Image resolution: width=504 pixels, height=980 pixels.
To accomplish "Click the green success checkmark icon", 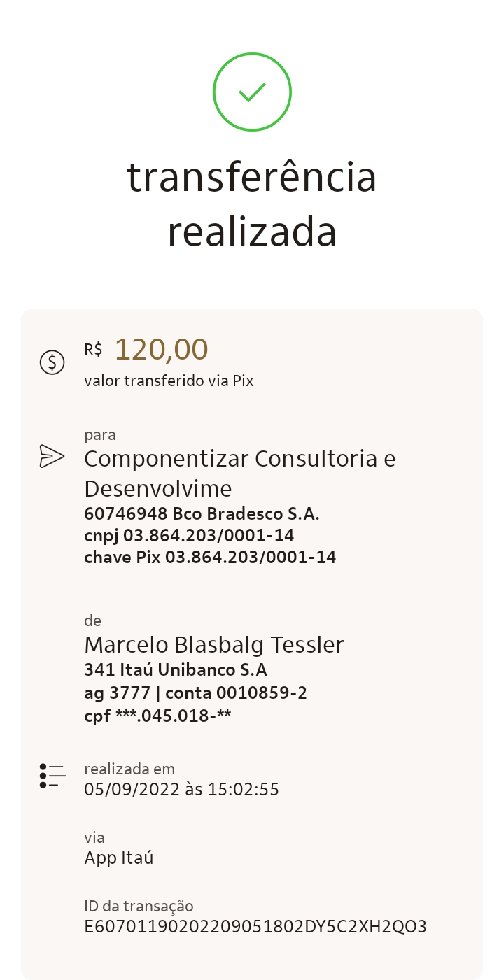I will pyautogui.click(x=252, y=92).
